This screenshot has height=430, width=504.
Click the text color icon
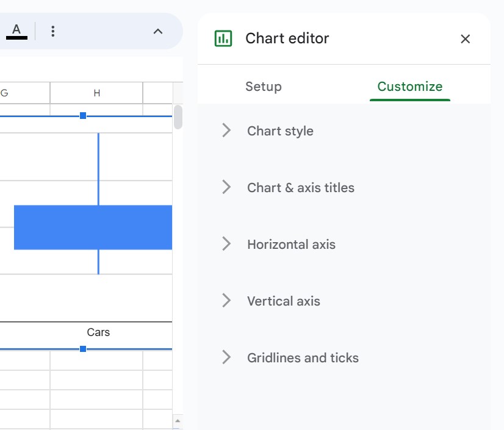pos(16,32)
